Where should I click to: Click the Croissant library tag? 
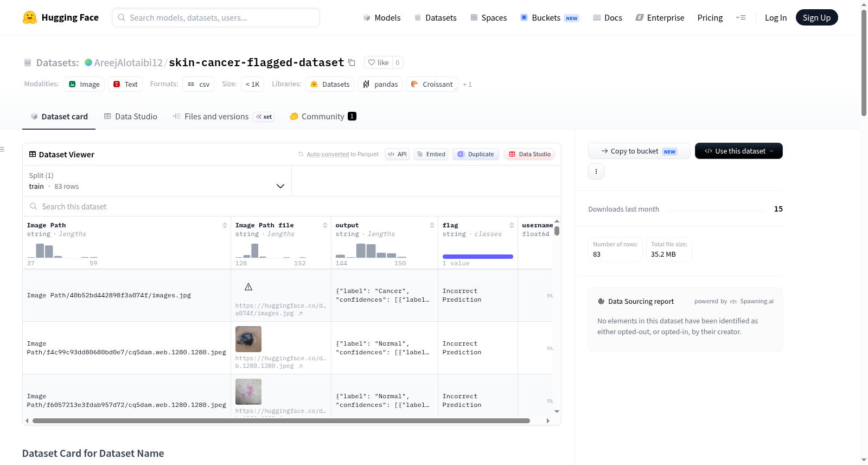coord(432,84)
